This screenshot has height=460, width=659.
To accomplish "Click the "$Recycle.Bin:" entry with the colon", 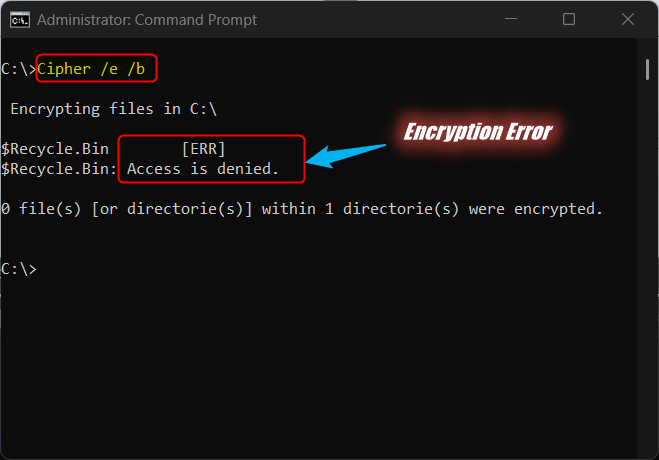I will [x=59, y=169].
